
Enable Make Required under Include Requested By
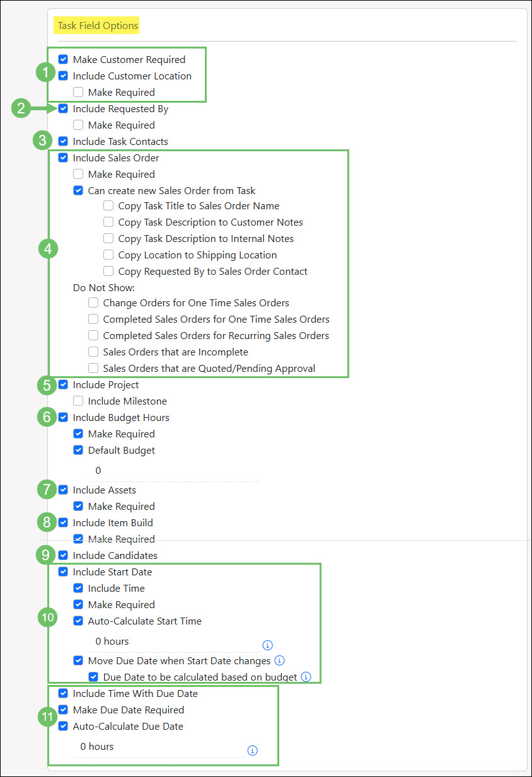(78, 125)
